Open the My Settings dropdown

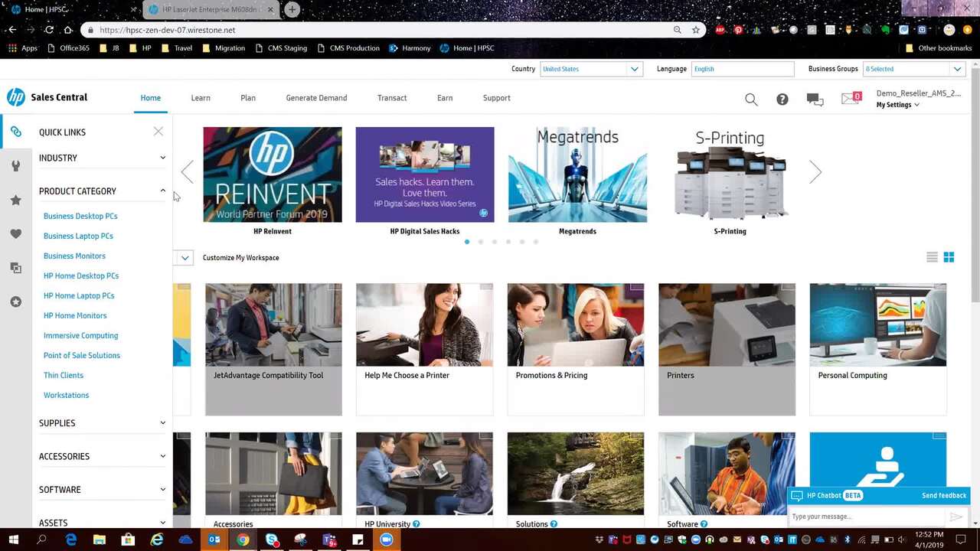point(897,105)
